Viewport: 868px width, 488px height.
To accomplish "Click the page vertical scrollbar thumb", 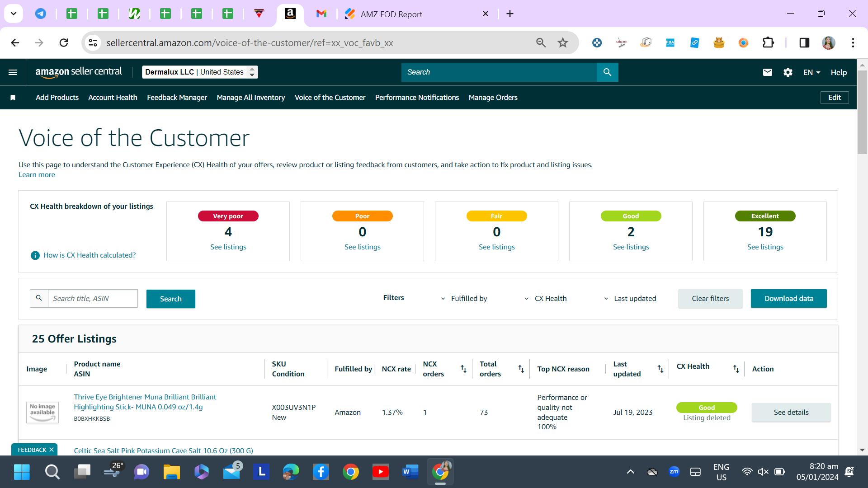I will [862, 112].
